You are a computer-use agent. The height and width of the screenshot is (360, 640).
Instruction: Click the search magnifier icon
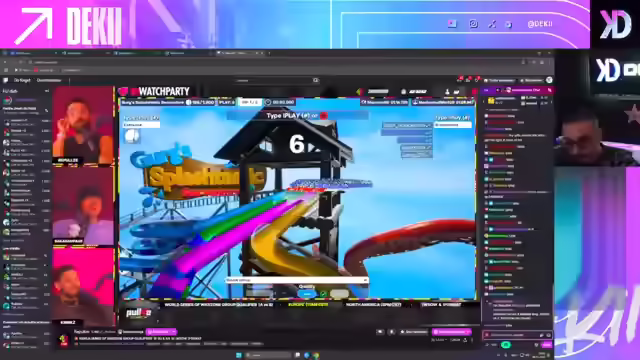coord(316,80)
